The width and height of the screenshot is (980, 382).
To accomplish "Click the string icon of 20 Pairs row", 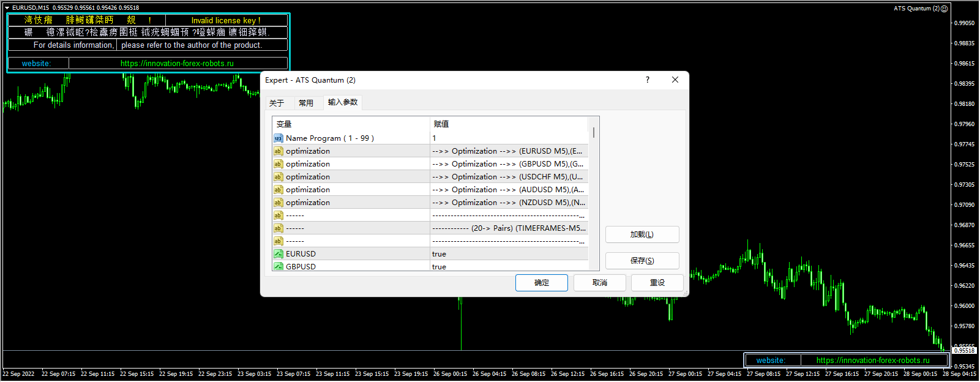I will click(x=278, y=228).
